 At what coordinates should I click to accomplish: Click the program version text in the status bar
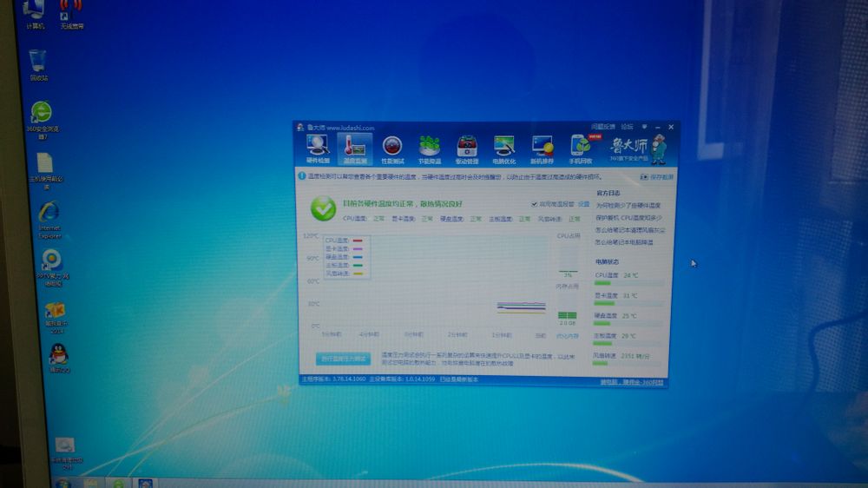(334, 379)
